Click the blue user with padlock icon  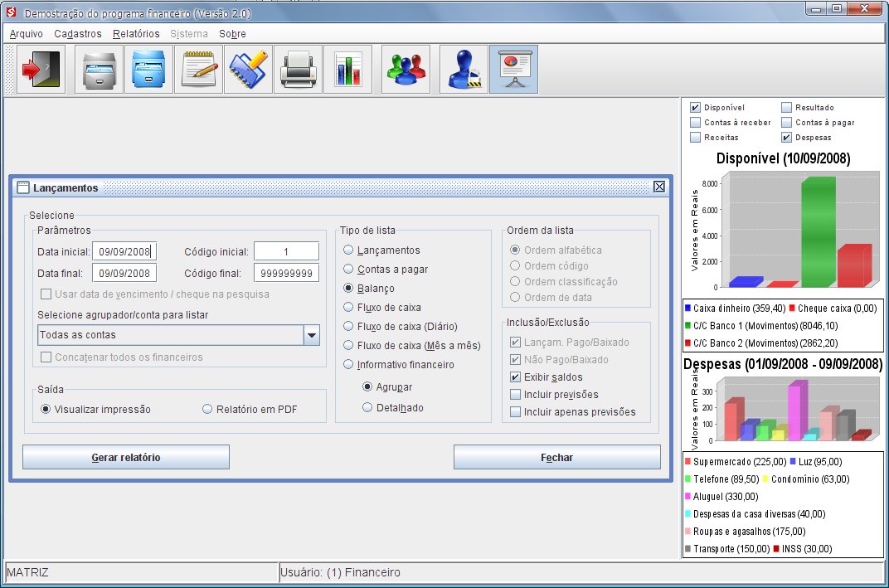(x=464, y=69)
